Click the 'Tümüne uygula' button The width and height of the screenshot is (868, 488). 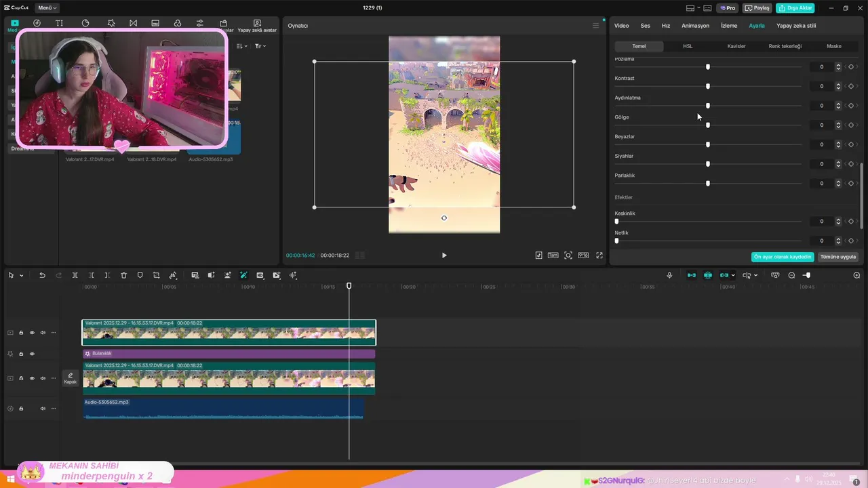[838, 257]
